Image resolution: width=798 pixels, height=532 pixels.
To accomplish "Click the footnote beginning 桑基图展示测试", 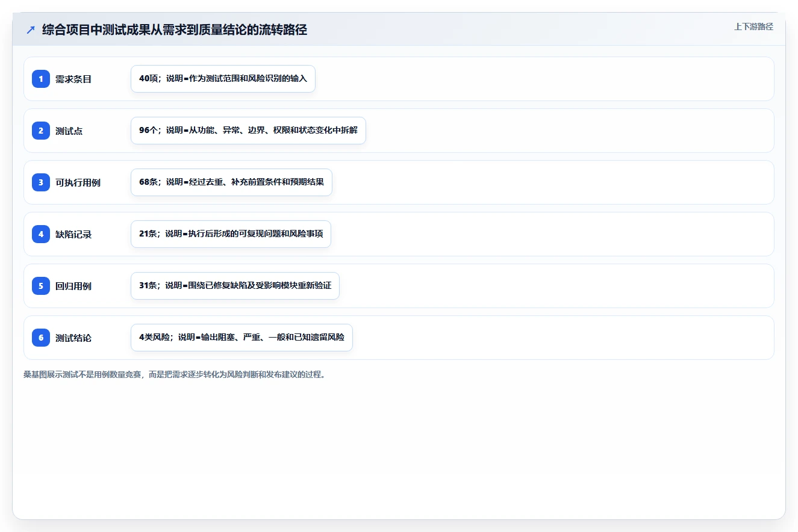I will coord(175,374).
